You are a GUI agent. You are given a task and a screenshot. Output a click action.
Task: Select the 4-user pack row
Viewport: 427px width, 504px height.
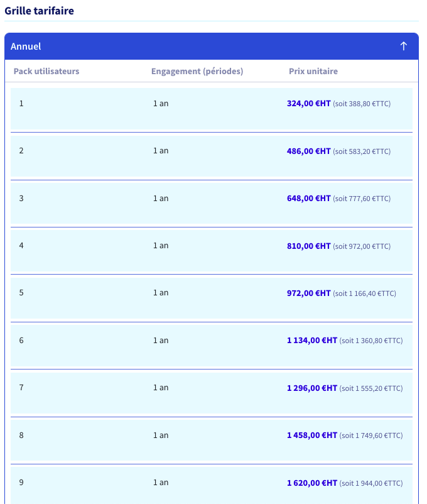point(212,251)
